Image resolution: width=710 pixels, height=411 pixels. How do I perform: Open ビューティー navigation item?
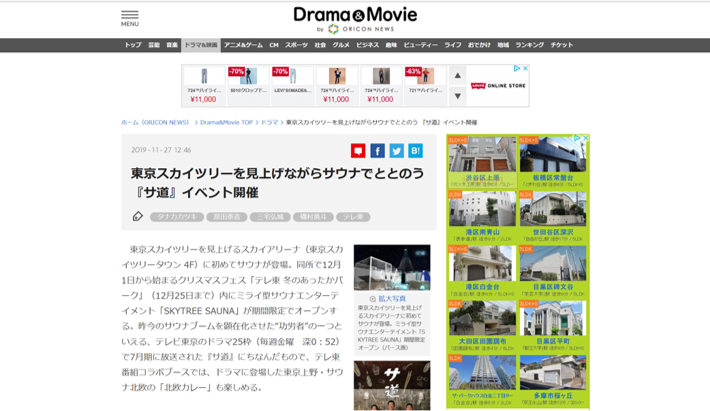coord(421,45)
